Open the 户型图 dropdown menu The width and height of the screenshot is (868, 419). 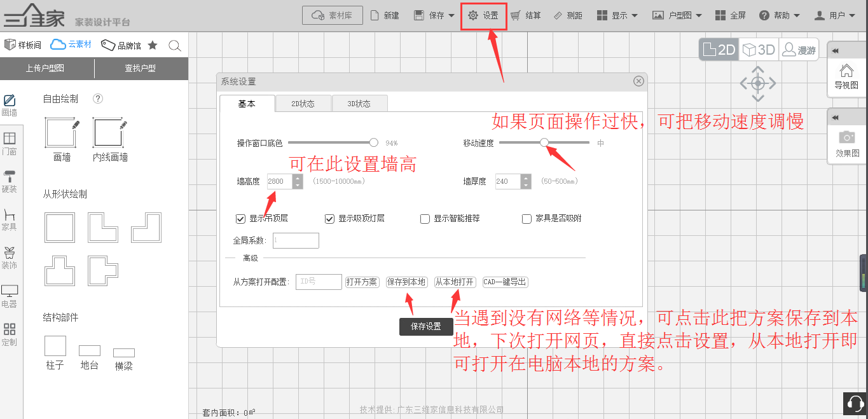pyautogui.click(x=677, y=15)
